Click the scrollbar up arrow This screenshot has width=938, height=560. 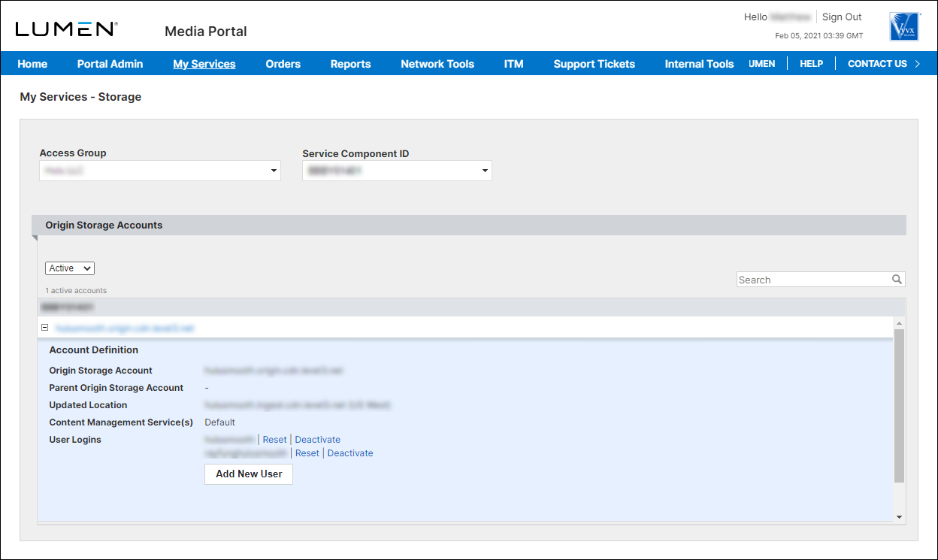[x=900, y=322]
